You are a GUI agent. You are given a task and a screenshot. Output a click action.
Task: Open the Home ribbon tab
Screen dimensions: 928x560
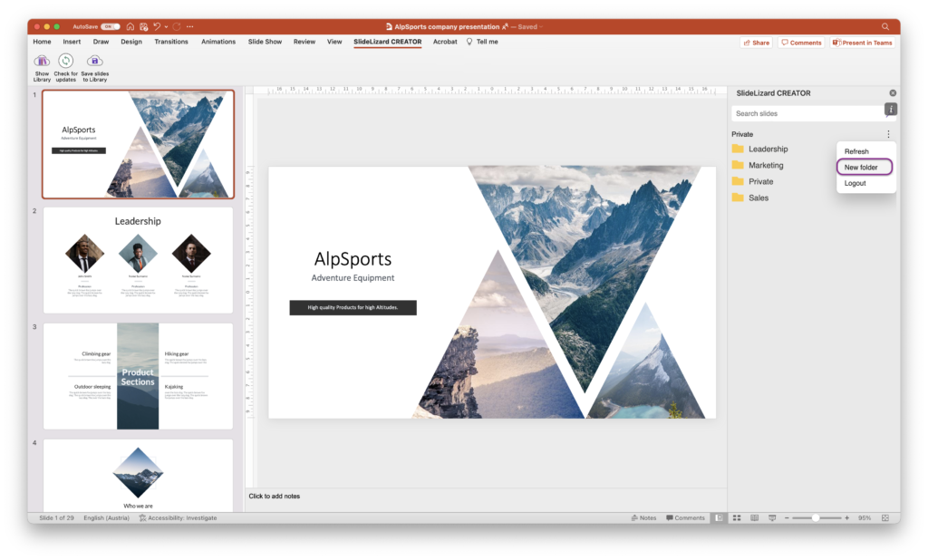click(x=42, y=42)
